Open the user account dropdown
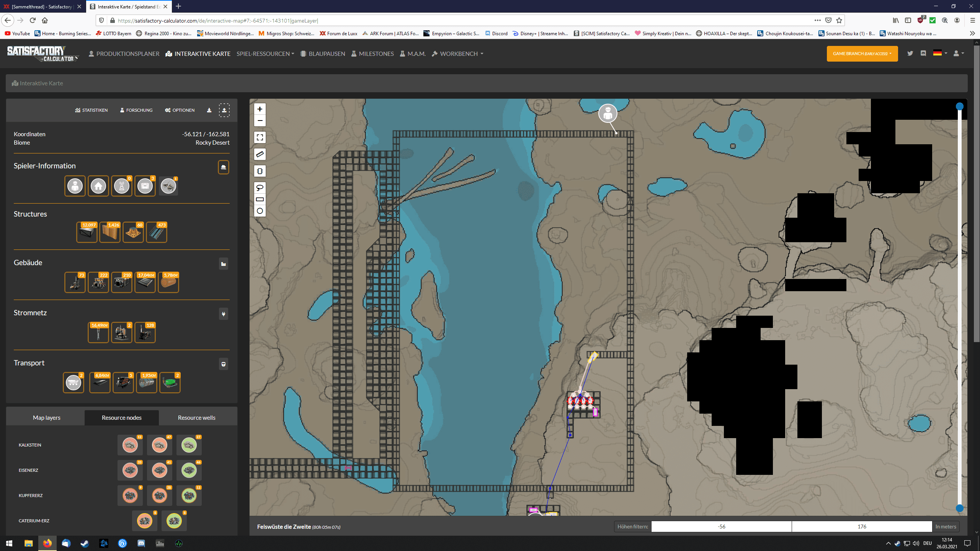Image resolution: width=980 pixels, height=551 pixels. click(959, 53)
